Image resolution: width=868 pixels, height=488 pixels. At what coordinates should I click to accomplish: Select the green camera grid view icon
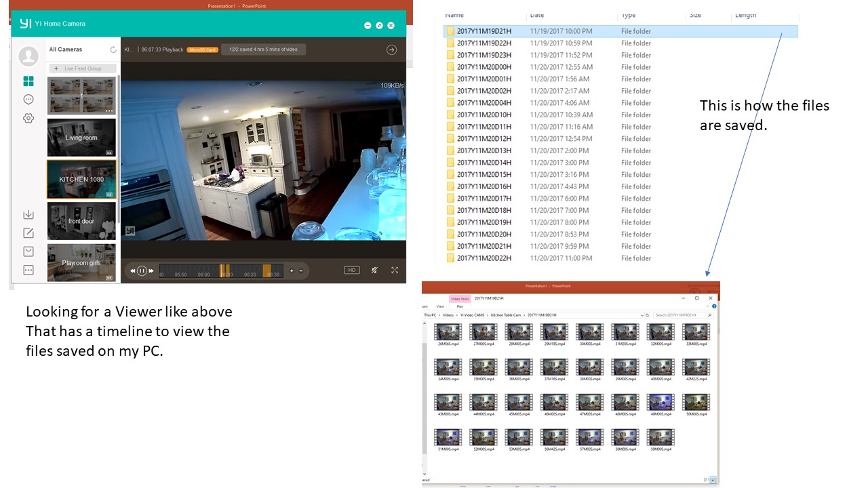[28, 81]
